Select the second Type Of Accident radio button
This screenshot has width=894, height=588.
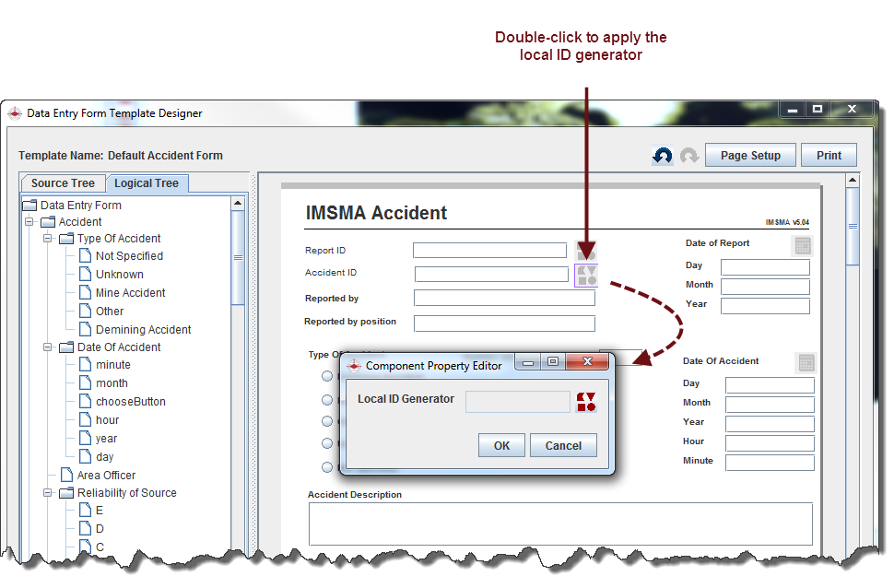[x=327, y=400]
